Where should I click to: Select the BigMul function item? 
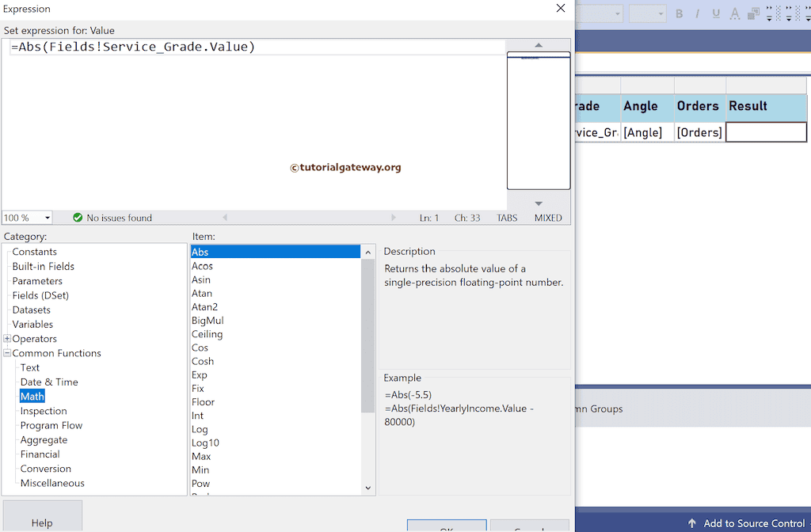point(275,321)
